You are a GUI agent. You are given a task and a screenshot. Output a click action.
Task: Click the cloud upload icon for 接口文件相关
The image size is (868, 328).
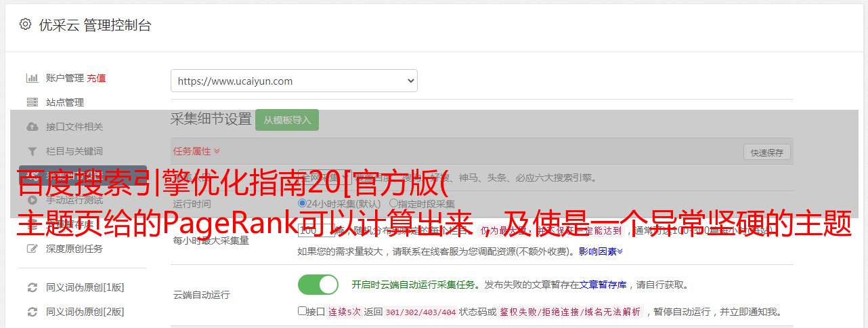[32, 127]
